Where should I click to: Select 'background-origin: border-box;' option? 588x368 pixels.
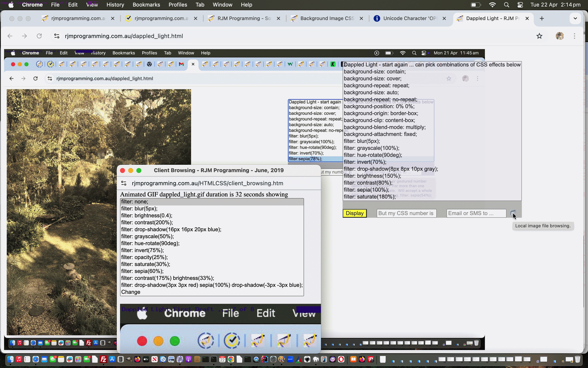(432, 113)
